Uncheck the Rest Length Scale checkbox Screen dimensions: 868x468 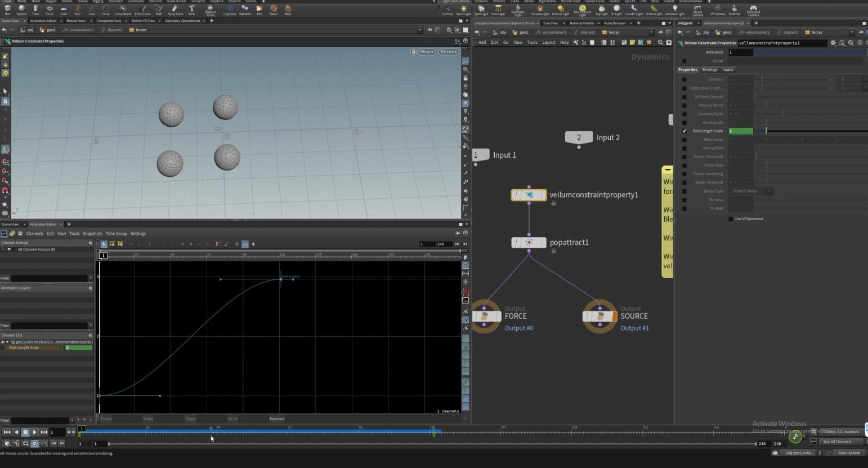[684, 131]
